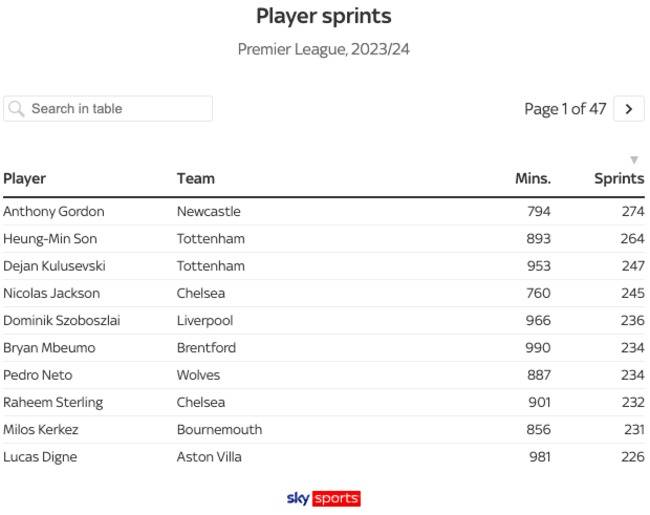The width and height of the screenshot is (650, 515).
Task: Go to next table page arrow
Action: pos(628,109)
